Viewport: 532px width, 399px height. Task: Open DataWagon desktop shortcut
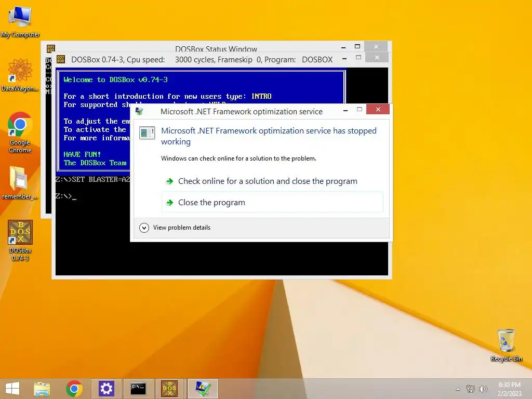[x=20, y=75]
